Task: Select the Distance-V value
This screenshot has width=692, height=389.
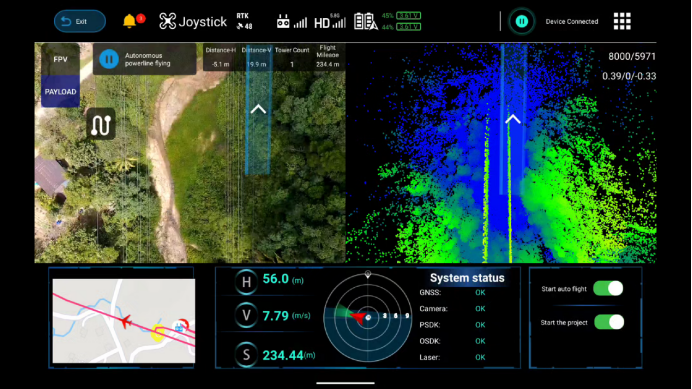Action: (256, 64)
